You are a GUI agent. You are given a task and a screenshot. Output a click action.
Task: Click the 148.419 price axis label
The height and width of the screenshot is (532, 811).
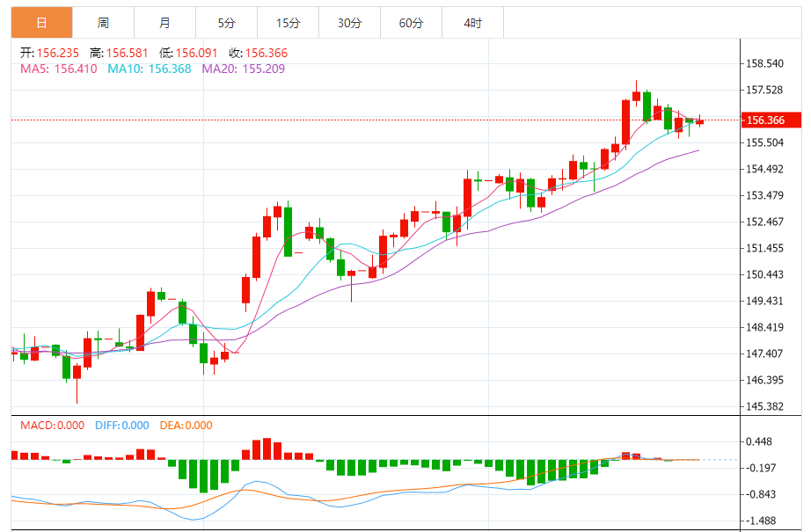point(764,327)
